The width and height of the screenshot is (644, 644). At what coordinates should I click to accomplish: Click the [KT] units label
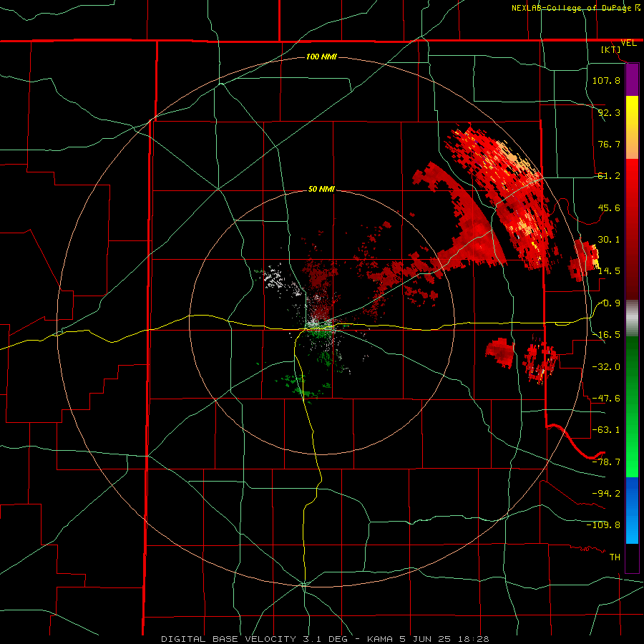(611, 49)
